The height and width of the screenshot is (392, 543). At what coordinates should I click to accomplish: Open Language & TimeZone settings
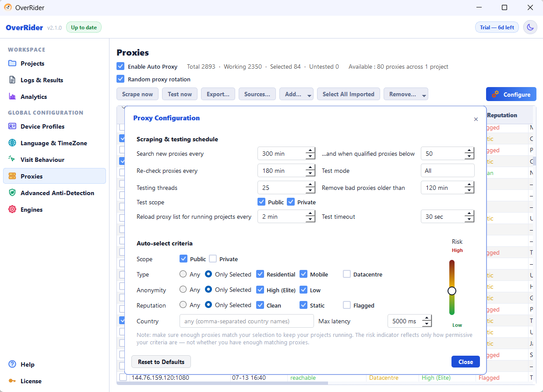tap(54, 143)
